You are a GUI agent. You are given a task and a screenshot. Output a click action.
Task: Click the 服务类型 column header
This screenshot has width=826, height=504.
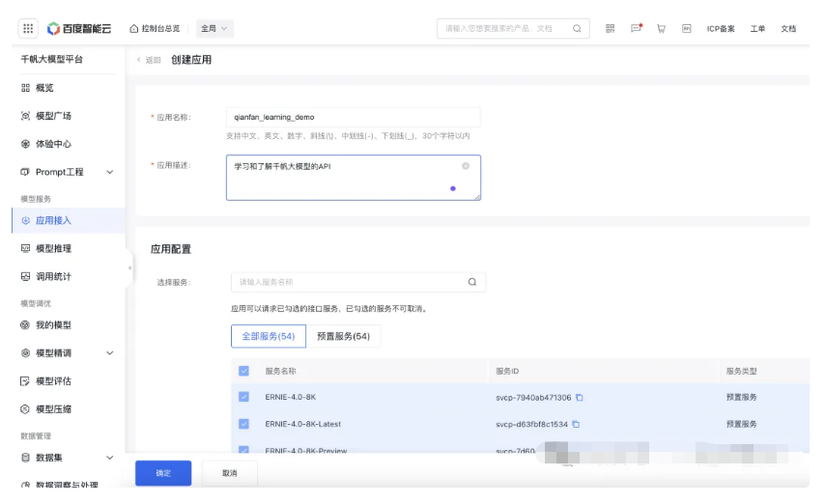click(741, 372)
